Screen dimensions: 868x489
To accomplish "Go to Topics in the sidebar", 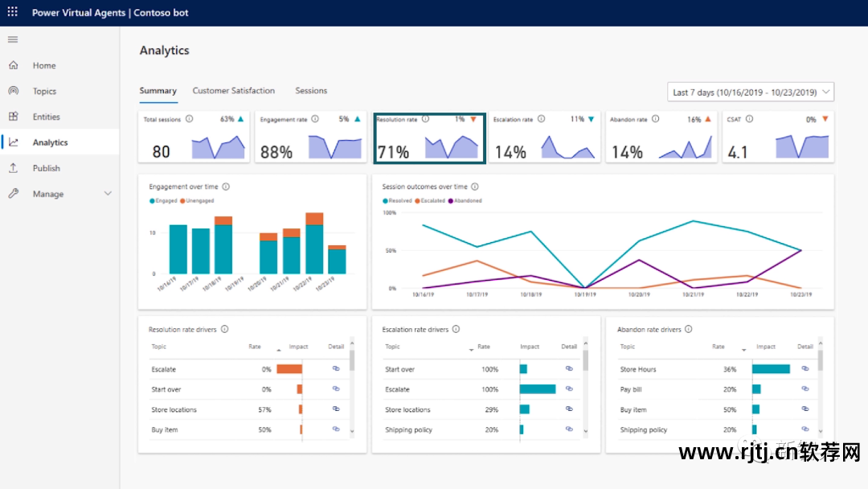I will (44, 92).
